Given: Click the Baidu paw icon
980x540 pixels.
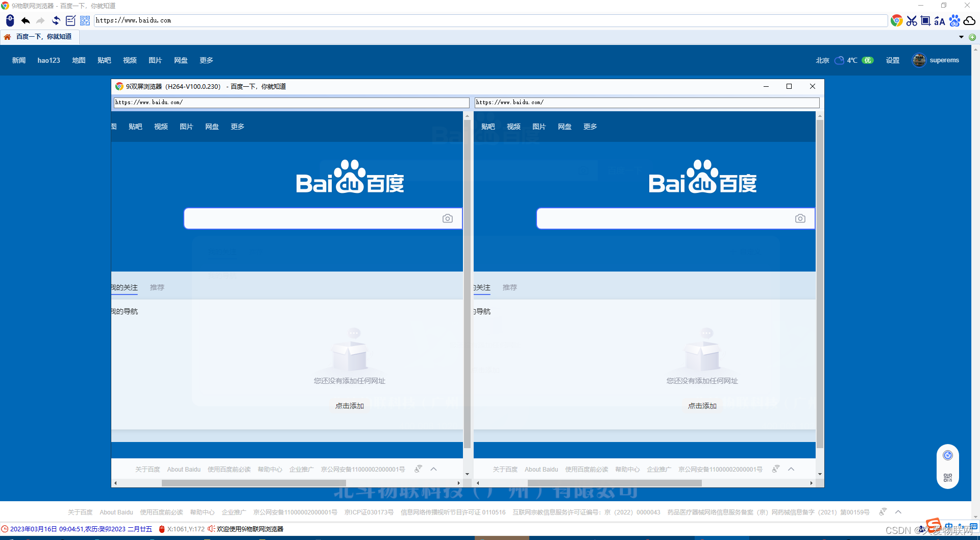Looking at the screenshot, I should click(955, 21).
